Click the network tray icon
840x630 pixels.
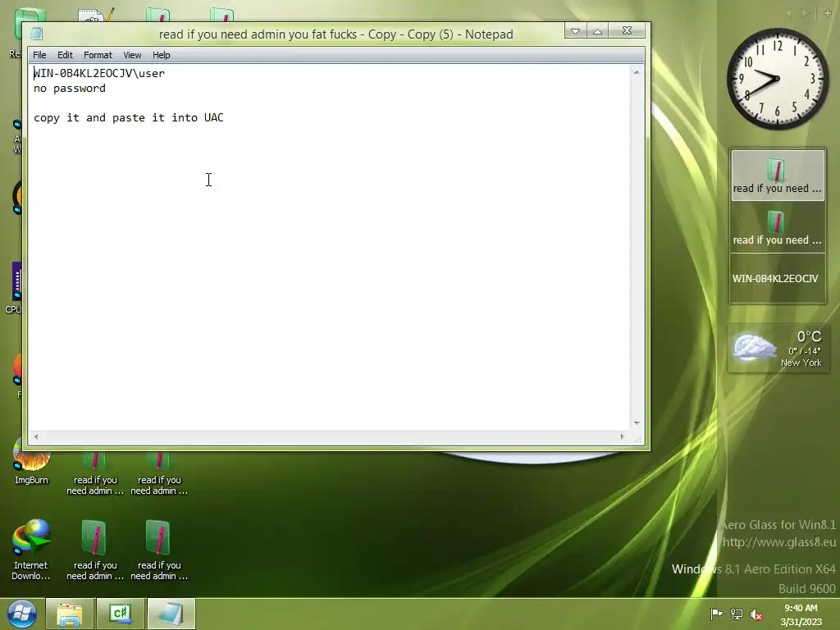pos(737,614)
